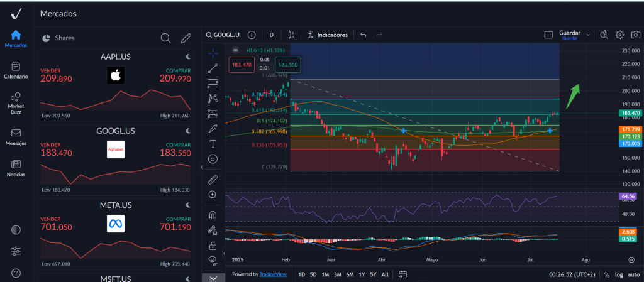The image size is (644, 282).
Task: Open the TradingView link
Action: 273,274
